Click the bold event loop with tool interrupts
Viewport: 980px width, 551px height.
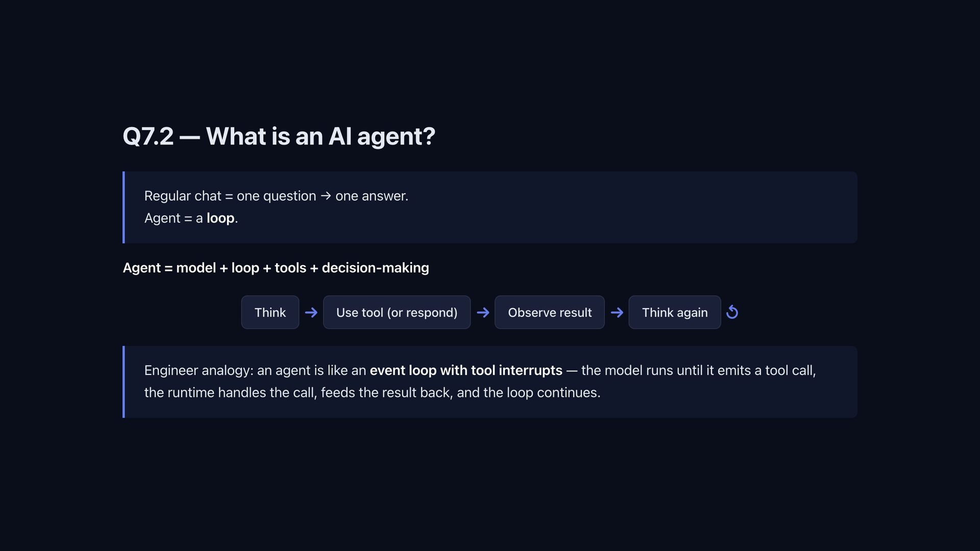[x=466, y=370]
